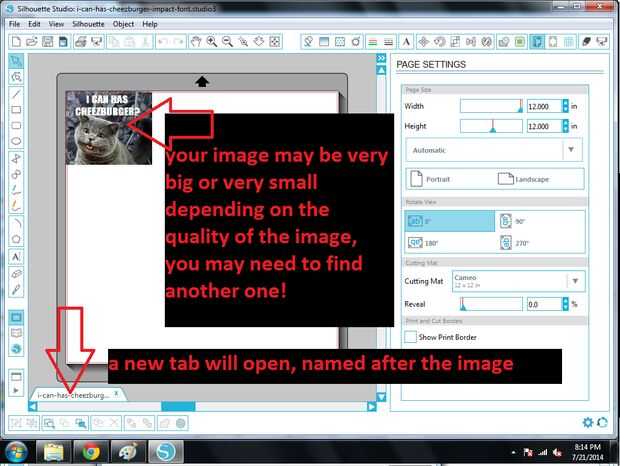
Task: Click the horizontal scrollbar right arrow of the canvas
Action: tap(372, 406)
